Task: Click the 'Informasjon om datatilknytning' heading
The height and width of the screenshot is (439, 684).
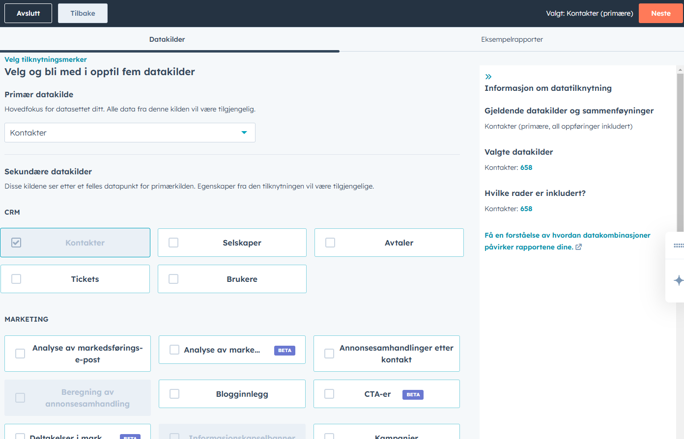Action: tap(548, 88)
